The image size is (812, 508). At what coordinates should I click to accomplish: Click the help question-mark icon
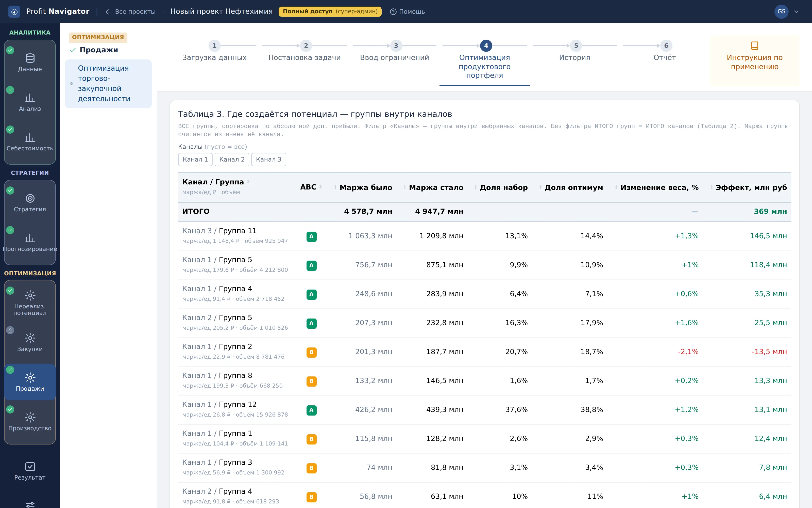pyautogui.click(x=393, y=11)
